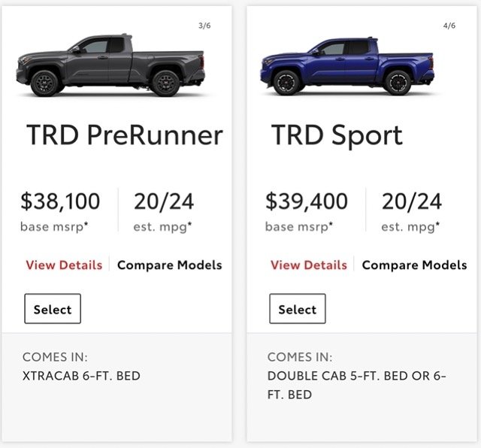Open View Details for TRD Sport
The width and height of the screenshot is (481, 448).
(x=309, y=265)
